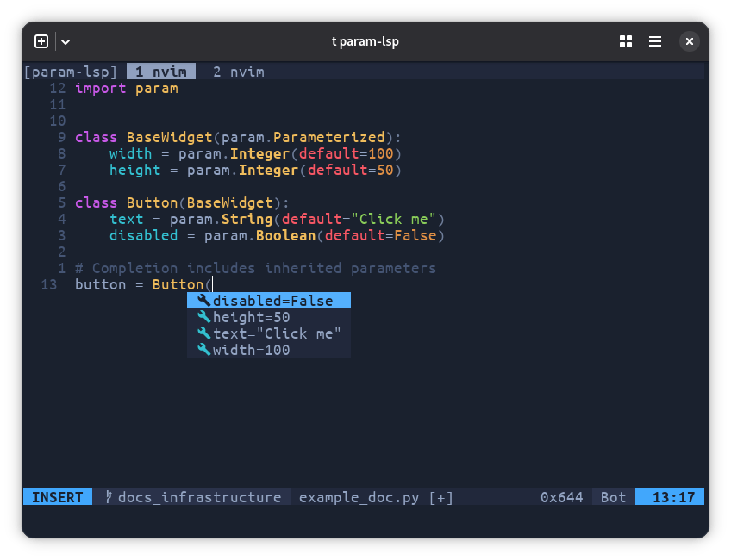Click wrench icon beside text="Click me"
The width and height of the screenshot is (731, 560).
point(203,333)
